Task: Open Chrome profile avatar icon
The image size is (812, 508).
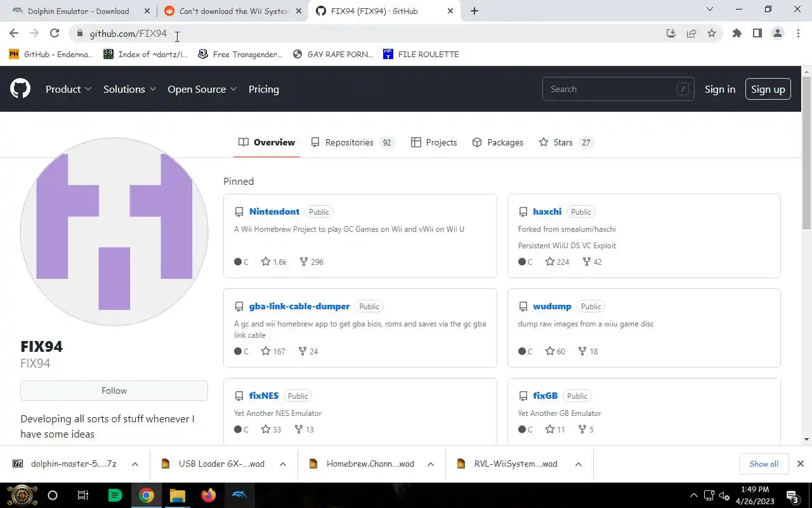Action: pyautogui.click(x=778, y=34)
